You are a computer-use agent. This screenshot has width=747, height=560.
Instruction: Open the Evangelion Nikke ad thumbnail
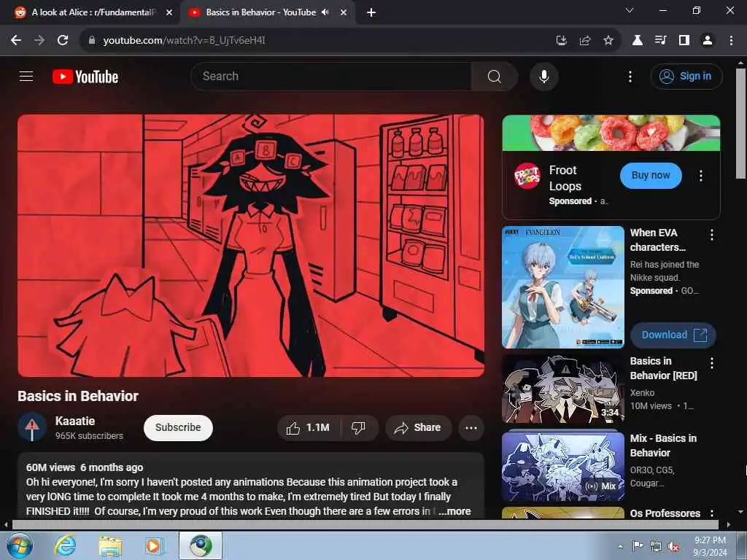(x=563, y=287)
